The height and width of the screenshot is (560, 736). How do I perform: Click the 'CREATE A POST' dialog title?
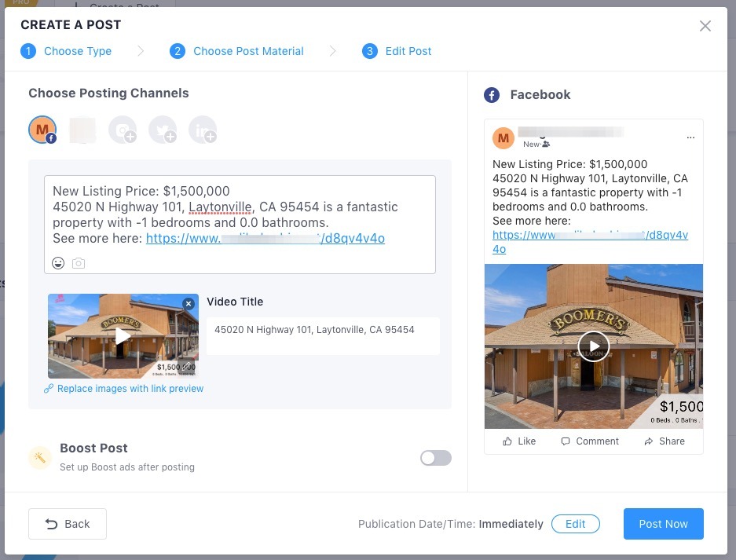click(x=71, y=25)
